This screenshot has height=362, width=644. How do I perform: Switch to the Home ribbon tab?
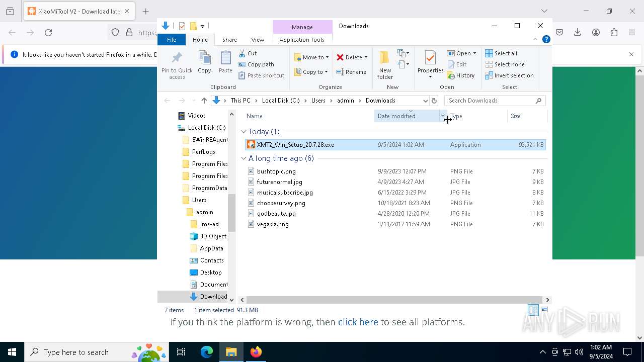tap(200, 40)
